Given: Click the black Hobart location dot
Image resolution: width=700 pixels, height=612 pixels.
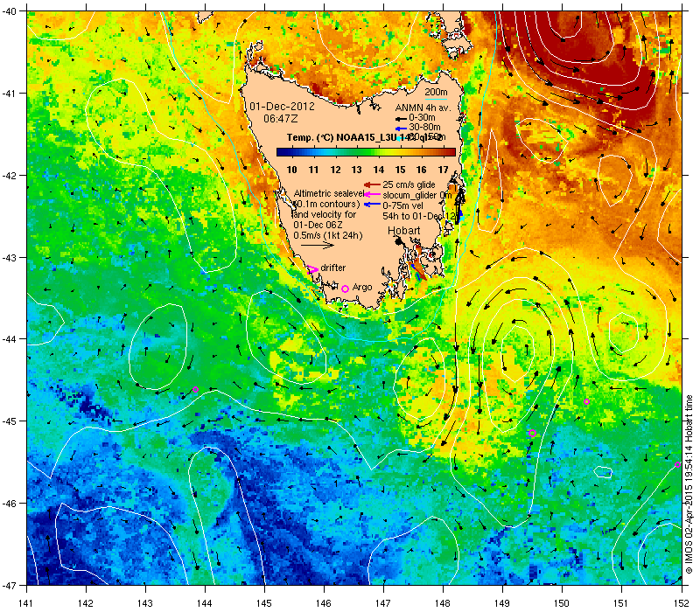Looking at the screenshot, I should 399,241.
